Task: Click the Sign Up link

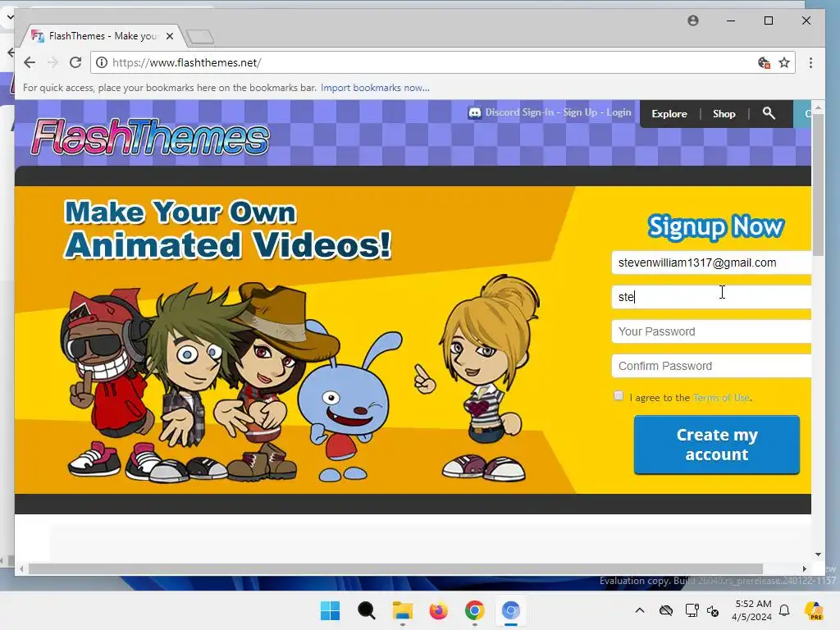Action: pyautogui.click(x=580, y=112)
